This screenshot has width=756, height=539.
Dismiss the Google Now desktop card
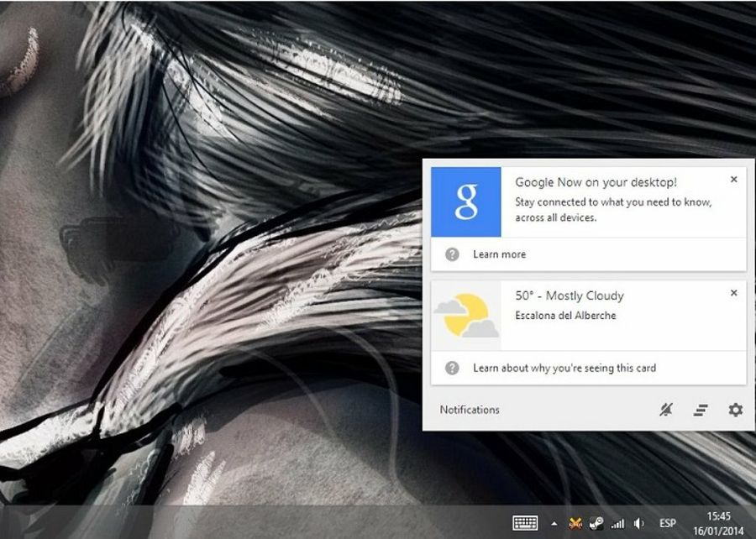733,180
